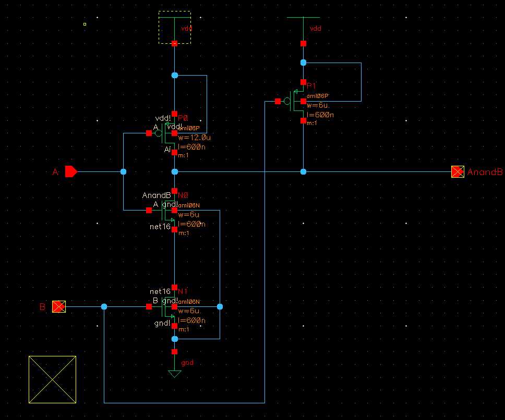Click the red 'AnandB' output pin label
The image size is (505, 420).
(x=485, y=172)
